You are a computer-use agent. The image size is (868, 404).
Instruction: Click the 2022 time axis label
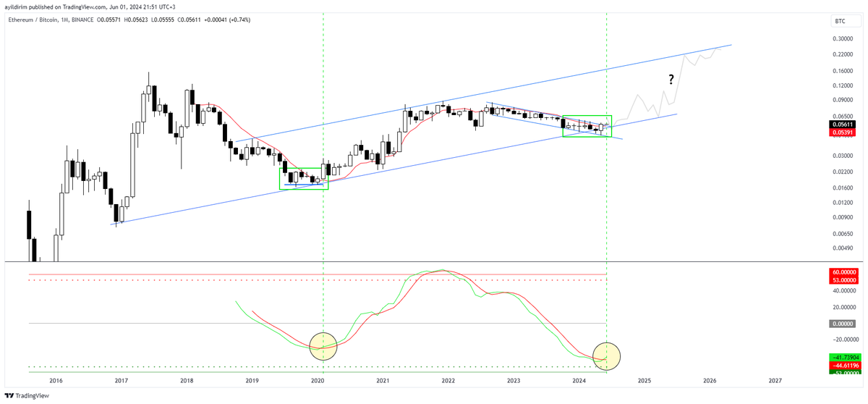(448, 379)
